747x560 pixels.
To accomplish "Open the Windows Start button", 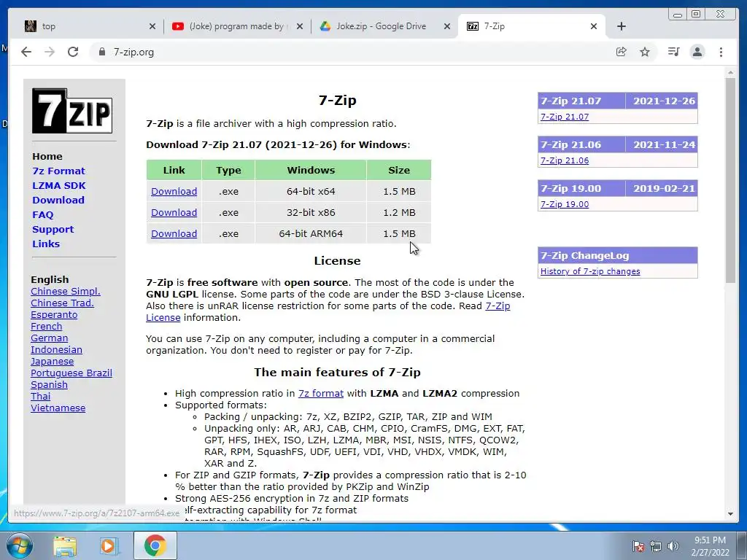I will 20,545.
